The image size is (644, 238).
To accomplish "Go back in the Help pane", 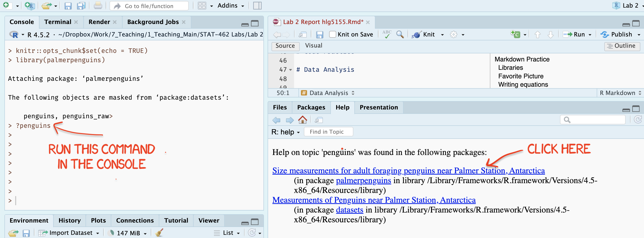I will coord(276,120).
